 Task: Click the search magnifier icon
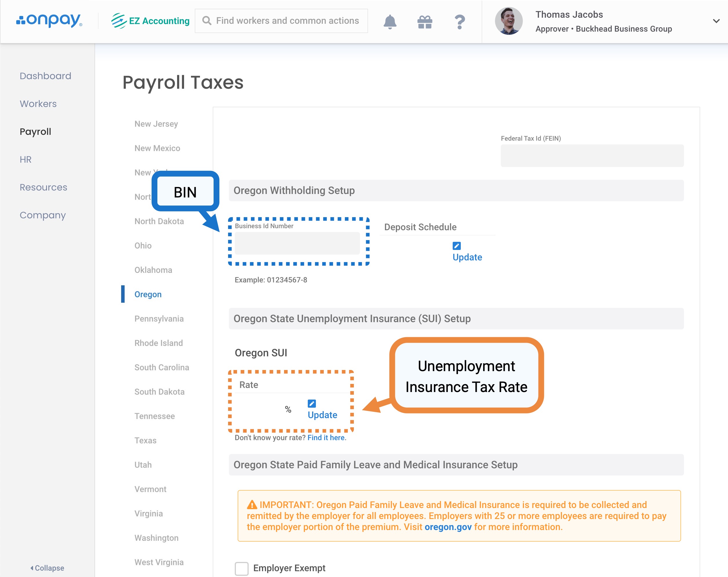[x=207, y=21]
